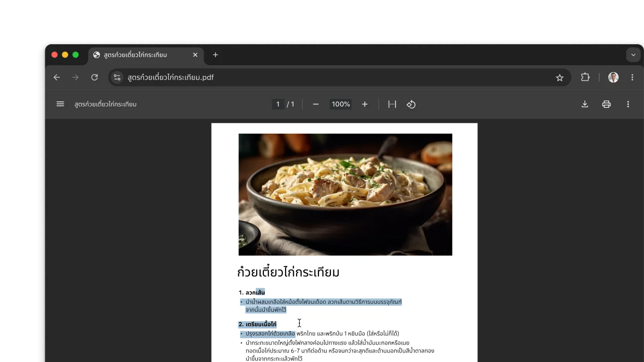This screenshot has height=362, width=644.
Task: Open the browser profile avatar
Action: [x=613, y=77]
